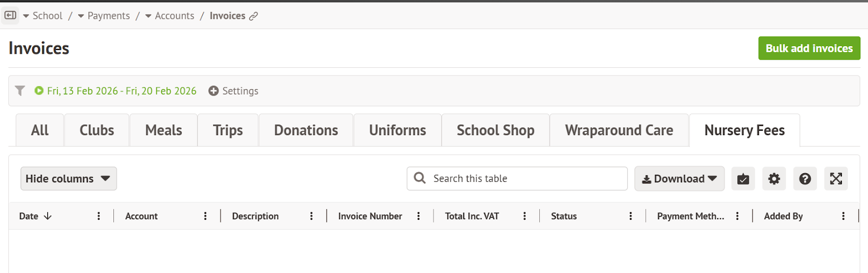Copy the Invoices page link icon
Image resolution: width=868 pixels, height=273 pixels.
coord(253,16)
